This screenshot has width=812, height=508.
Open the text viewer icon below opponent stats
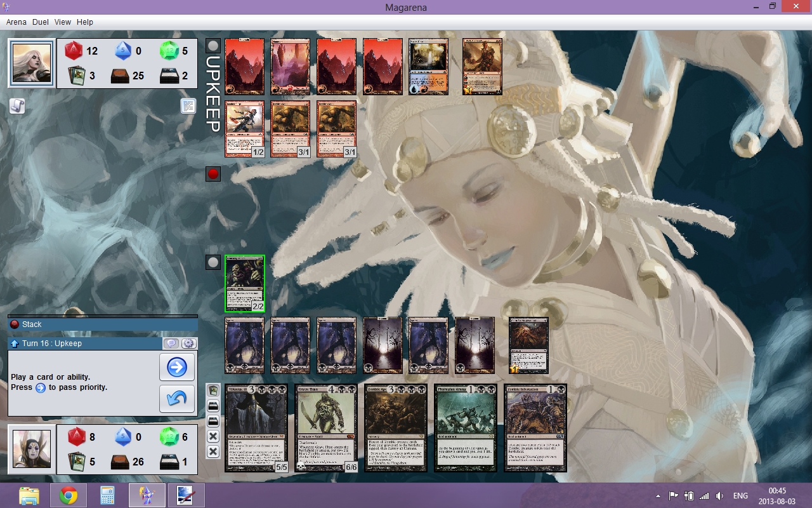[188, 106]
